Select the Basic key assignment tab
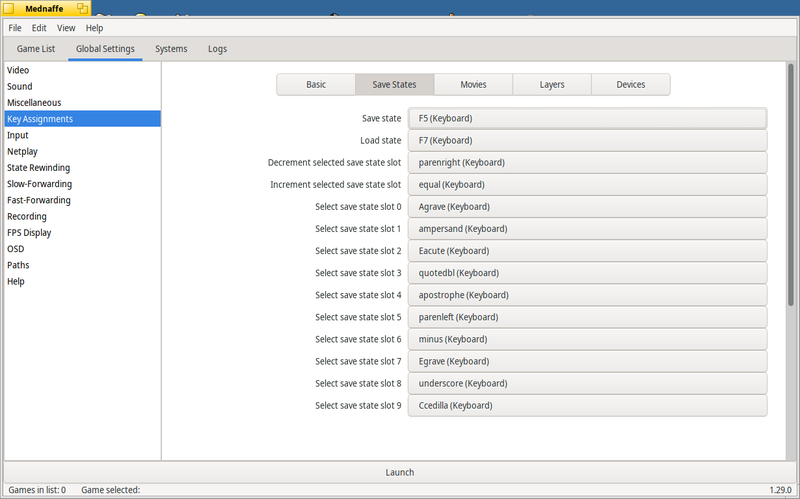Screen dimensions: 800x499 (x=316, y=85)
